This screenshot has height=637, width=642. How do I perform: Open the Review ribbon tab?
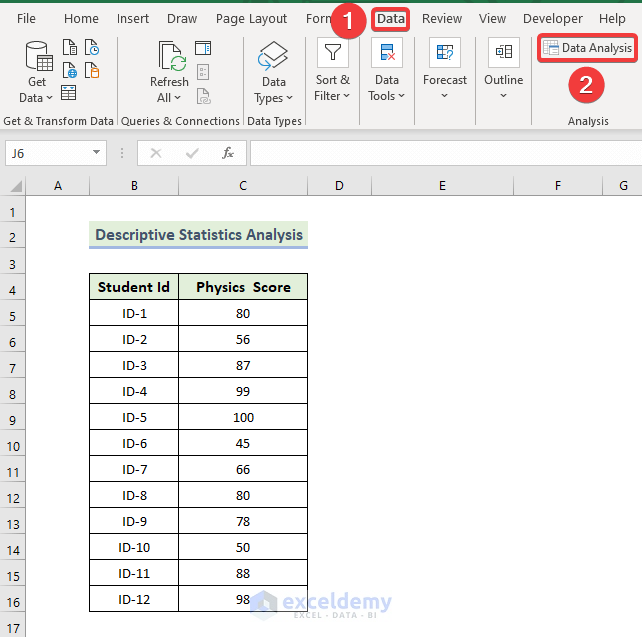click(442, 19)
